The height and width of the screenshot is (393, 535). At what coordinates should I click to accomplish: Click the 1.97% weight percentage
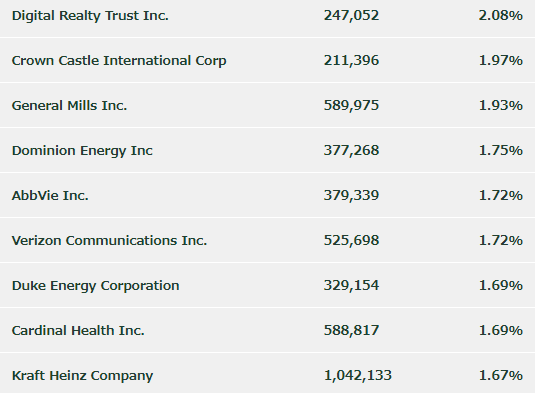pos(501,61)
